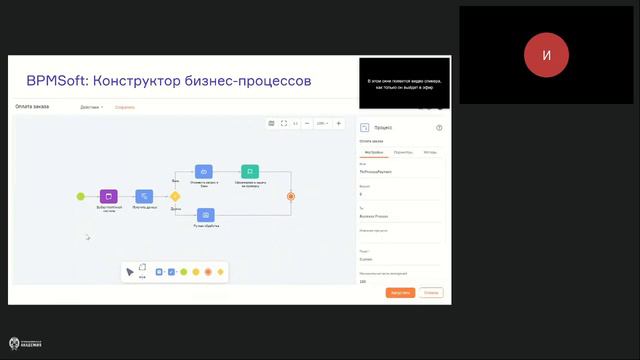Click the Оплата заказа process title
This screenshot has width=640, height=360.
[32, 107]
